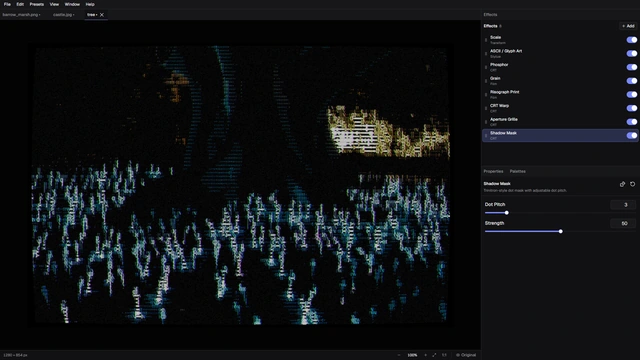
Task: Open the File menu
Action: point(7,4)
